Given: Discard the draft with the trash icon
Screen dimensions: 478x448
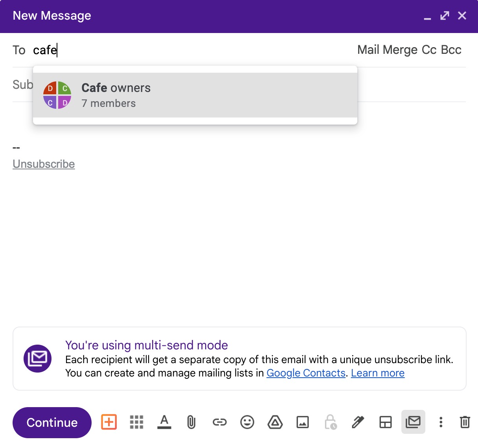Looking at the screenshot, I should pyautogui.click(x=465, y=422).
